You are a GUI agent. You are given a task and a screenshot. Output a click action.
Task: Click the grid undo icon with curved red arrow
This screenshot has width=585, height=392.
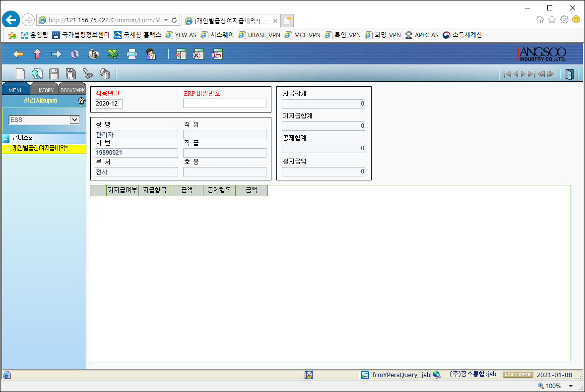tap(217, 55)
